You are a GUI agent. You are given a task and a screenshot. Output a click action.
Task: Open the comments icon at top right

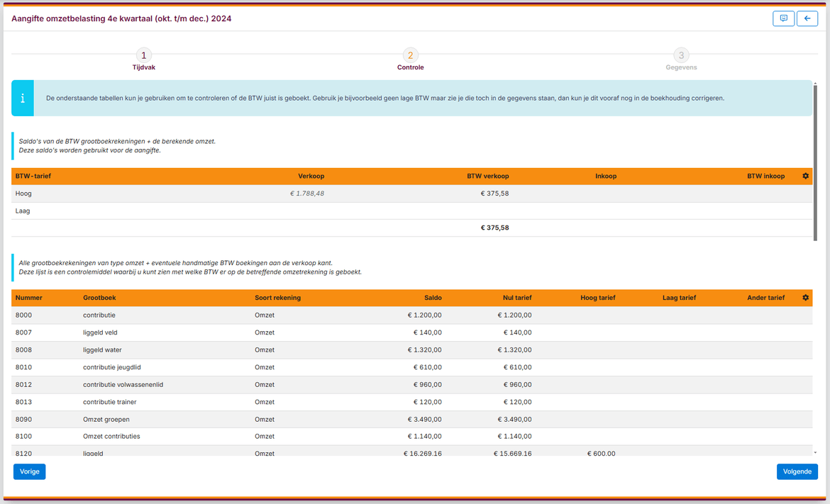[783, 18]
